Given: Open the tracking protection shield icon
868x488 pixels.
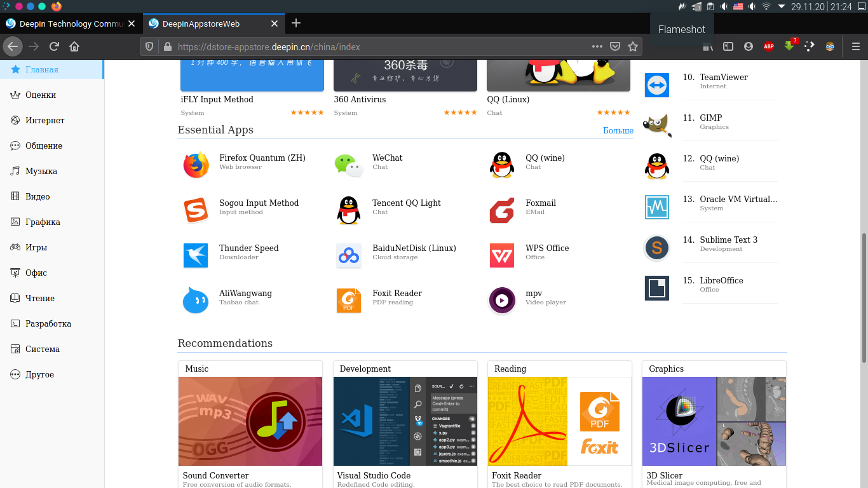Looking at the screenshot, I should click(x=150, y=46).
